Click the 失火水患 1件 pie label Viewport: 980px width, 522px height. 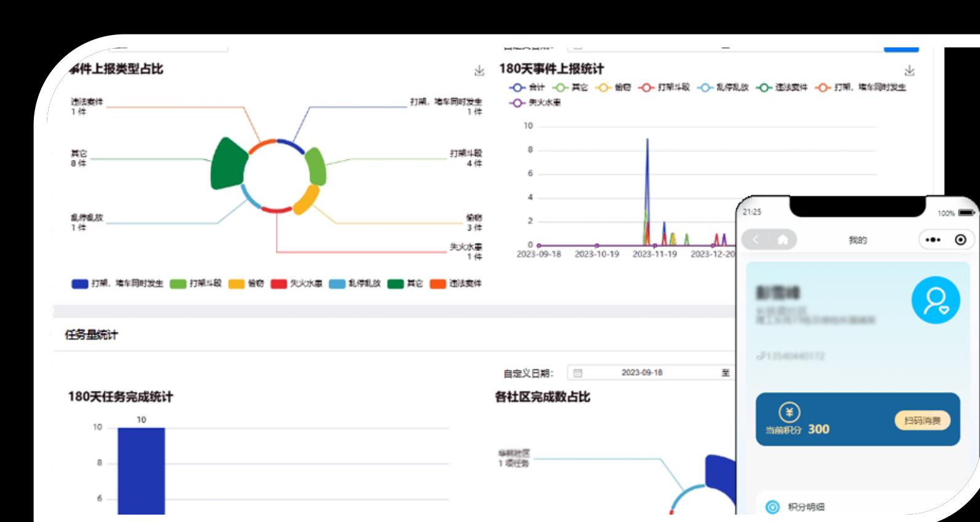(x=466, y=251)
